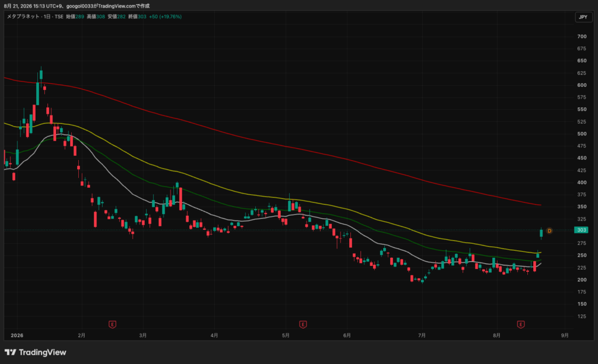Click the 9月 label on time axis
598x364 pixels.
(x=565, y=335)
